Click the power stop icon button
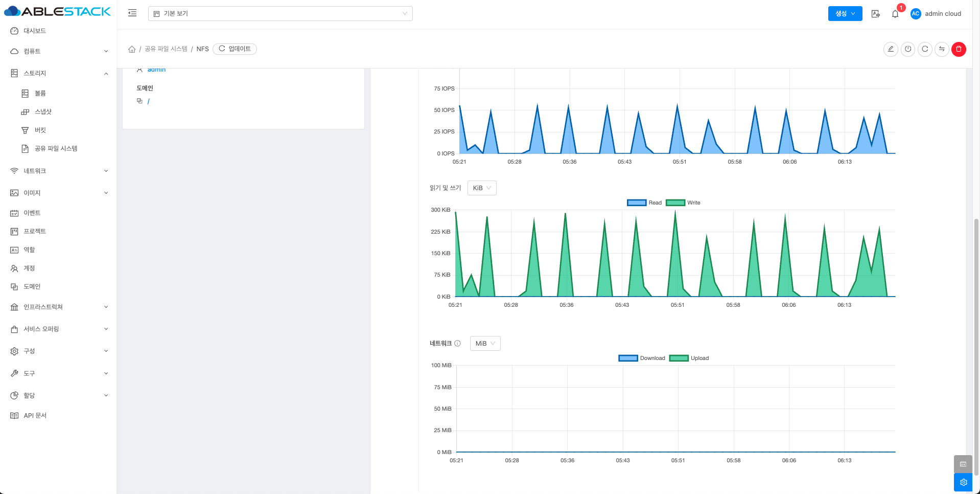This screenshot has height=494, width=980. 908,49
